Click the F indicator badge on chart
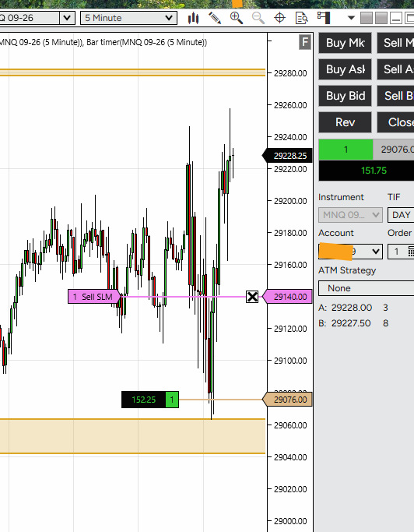The image size is (414, 532). [305, 42]
